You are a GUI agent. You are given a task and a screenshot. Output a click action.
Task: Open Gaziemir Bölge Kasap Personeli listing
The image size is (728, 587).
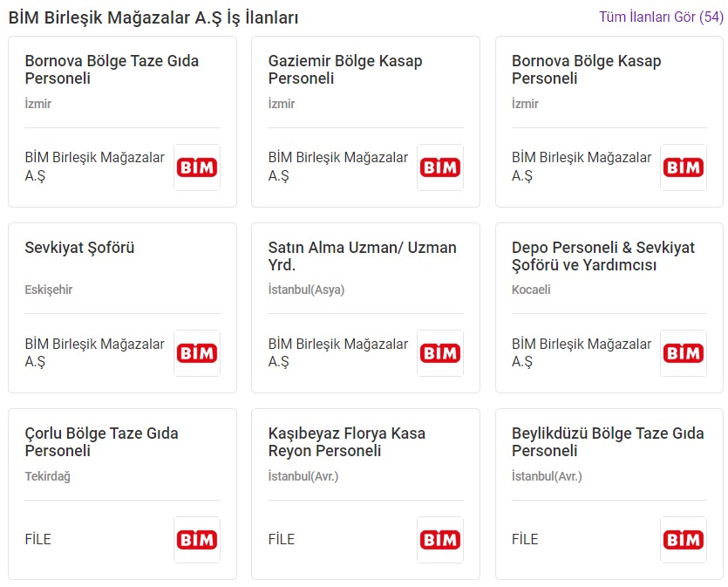click(x=345, y=70)
